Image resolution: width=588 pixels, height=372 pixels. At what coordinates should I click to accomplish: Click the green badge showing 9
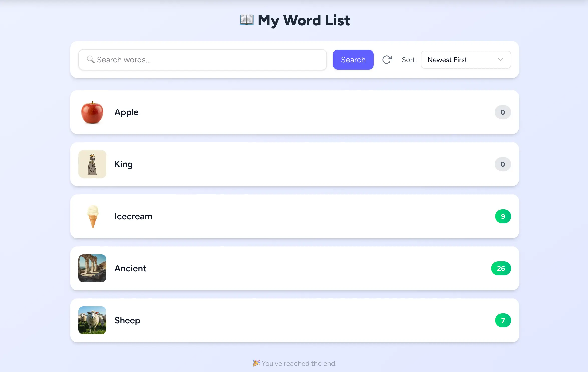click(503, 216)
